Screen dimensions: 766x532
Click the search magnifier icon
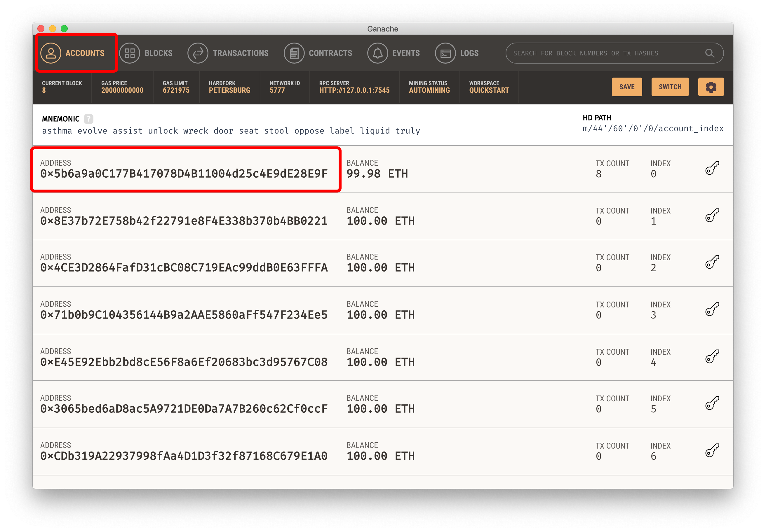click(709, 53)
